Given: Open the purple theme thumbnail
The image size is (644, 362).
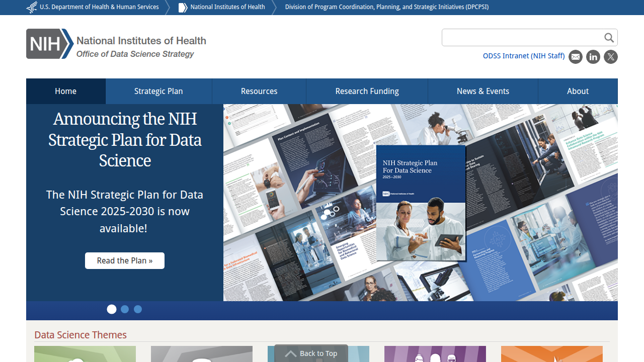Looking at the screenshot, I should tap(435, 354).
